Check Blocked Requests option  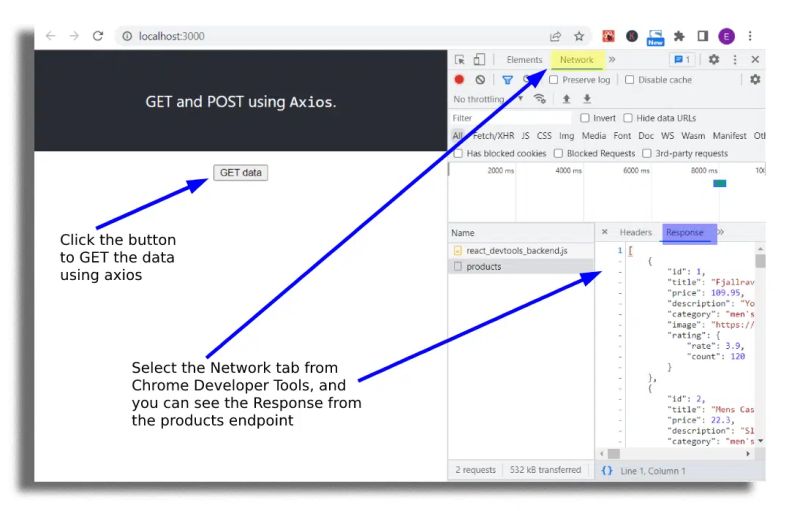[559, 153]
